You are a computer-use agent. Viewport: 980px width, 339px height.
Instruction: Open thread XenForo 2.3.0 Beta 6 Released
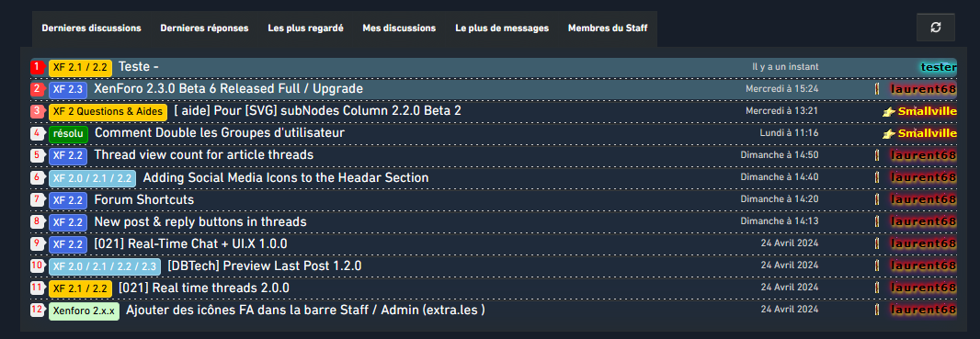(x=229, y=88)
